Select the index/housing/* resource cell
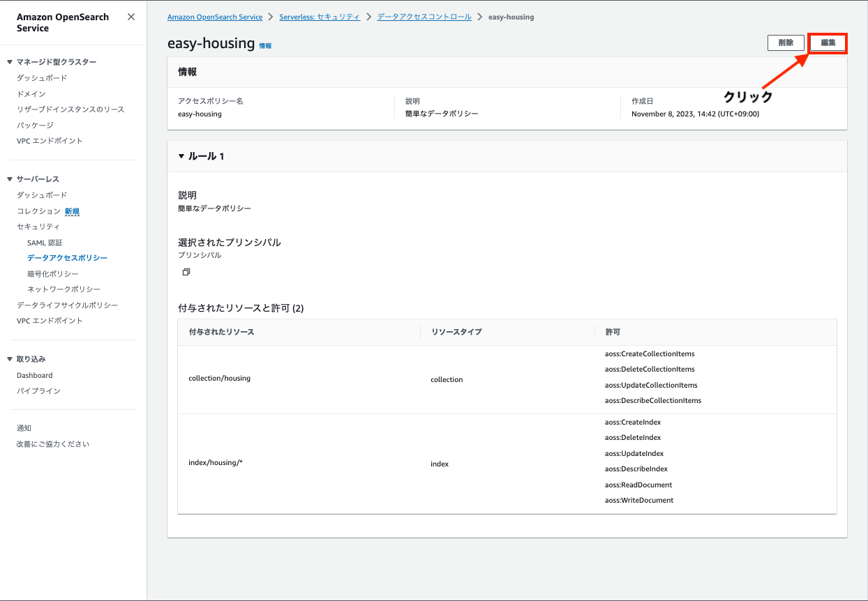The height and width of the screenshot is (601, 868). point(216,462)
